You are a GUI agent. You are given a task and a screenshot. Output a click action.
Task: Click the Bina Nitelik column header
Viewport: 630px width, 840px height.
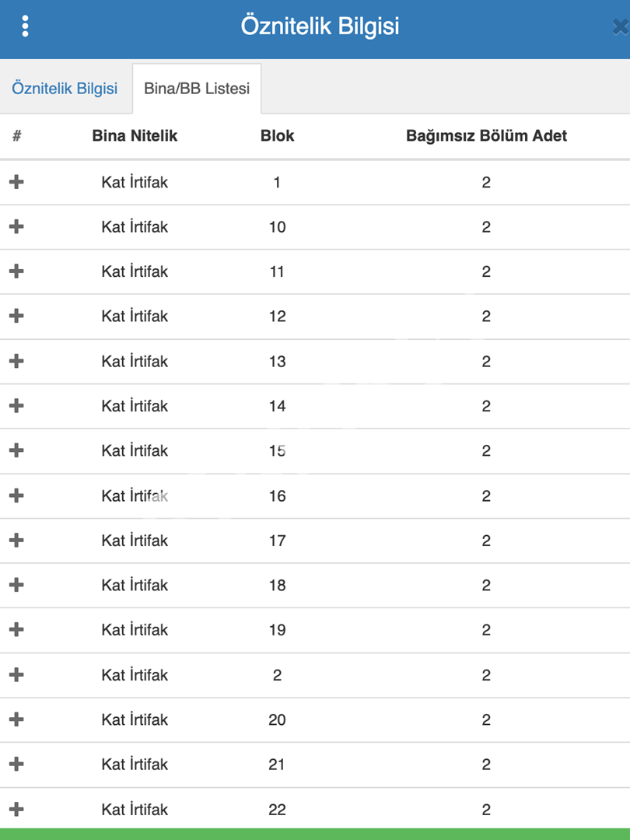click(135, 135)
